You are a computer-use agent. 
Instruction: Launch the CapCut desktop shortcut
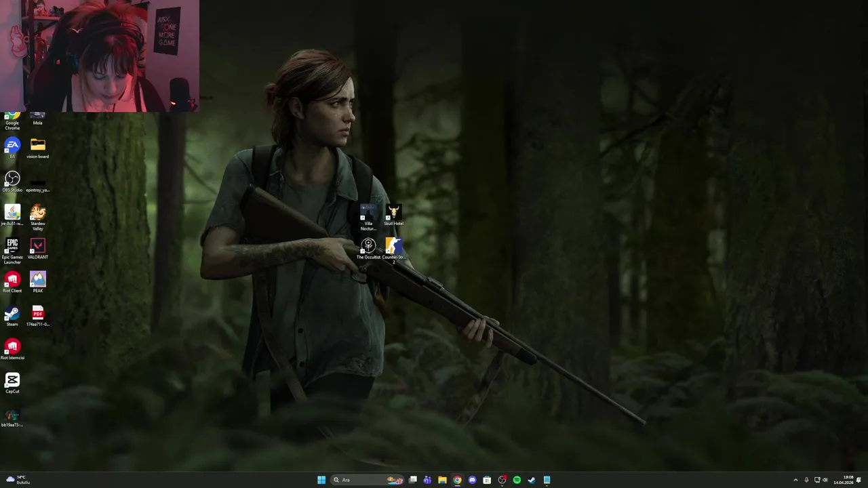click(12, 383)
